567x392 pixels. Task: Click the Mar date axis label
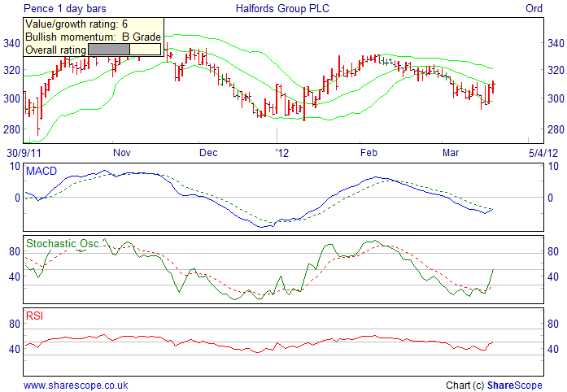[451, 153]
